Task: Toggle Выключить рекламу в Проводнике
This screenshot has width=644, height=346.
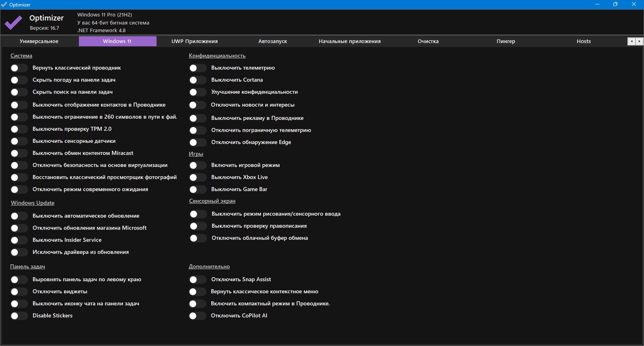Action: coord(198,118)
